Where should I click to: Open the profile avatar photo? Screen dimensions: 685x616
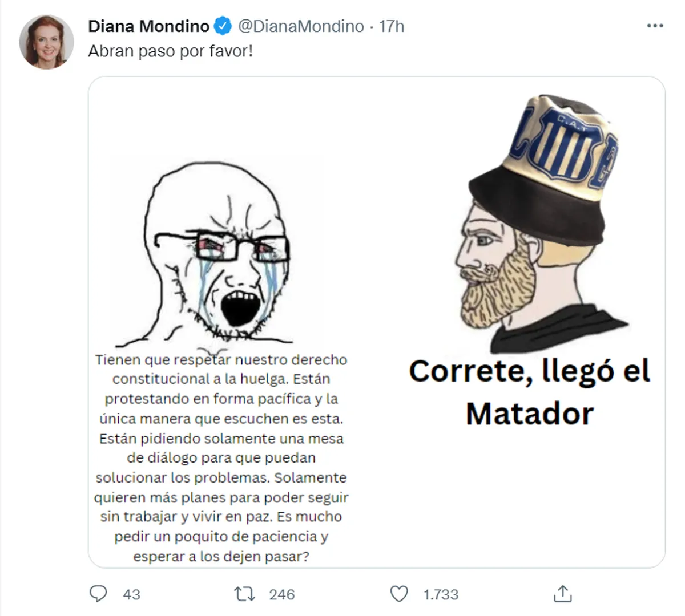point(46,42)
